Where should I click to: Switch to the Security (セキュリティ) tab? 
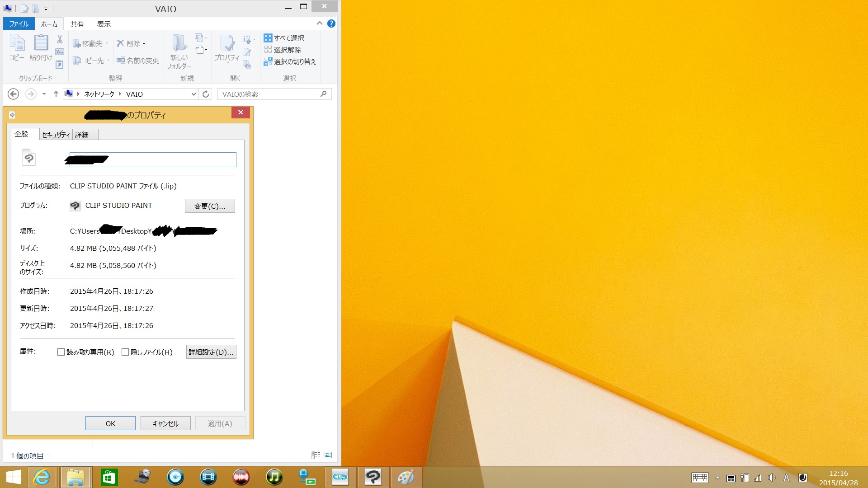(x=56, y=135)
